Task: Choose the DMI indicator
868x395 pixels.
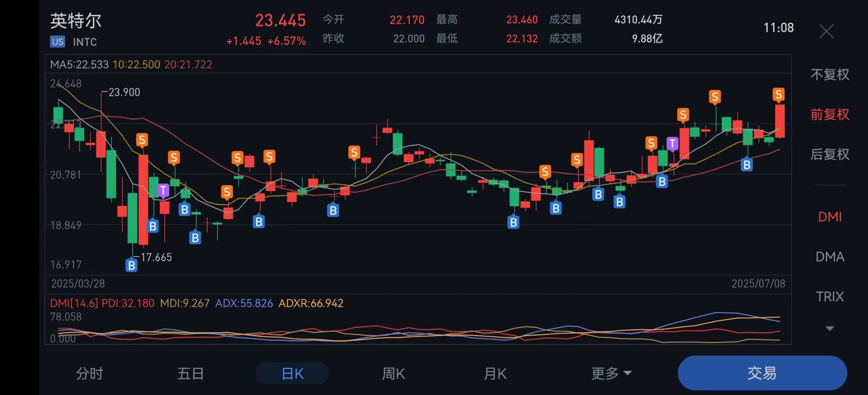Action: 830,217
